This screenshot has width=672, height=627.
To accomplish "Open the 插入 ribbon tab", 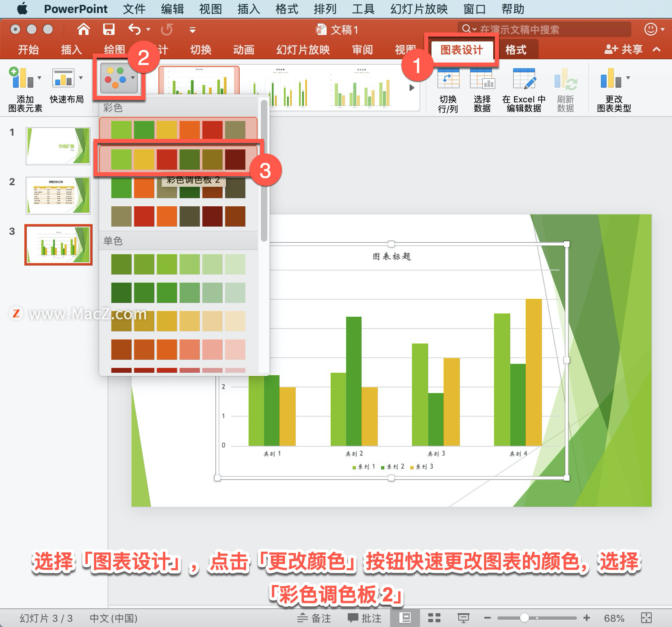I will click(x=72, y=50).
